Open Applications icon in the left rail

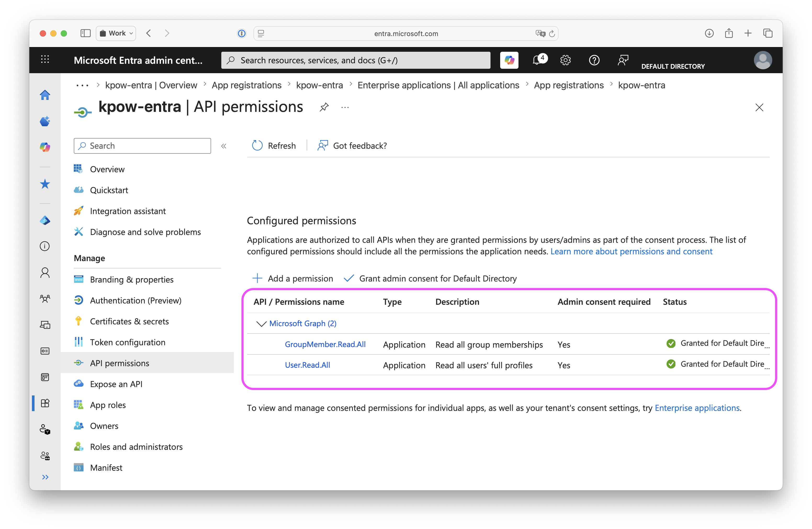tap(45, 403)
